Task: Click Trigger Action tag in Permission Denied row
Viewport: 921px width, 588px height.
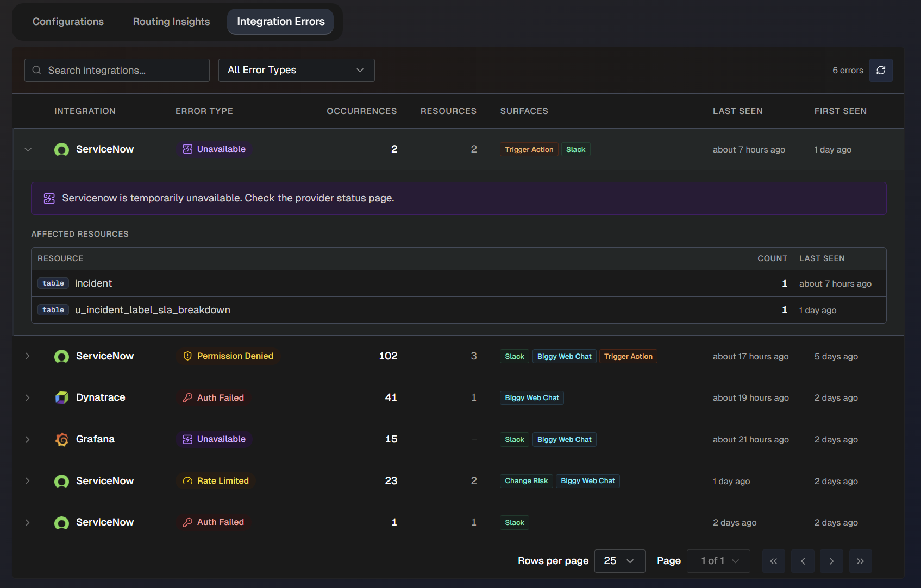Action: (x=628, y=357)
